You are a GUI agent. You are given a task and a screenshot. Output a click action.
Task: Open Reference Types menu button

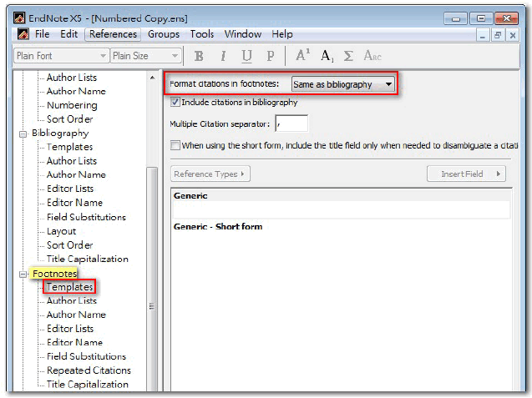click(210, 174)
